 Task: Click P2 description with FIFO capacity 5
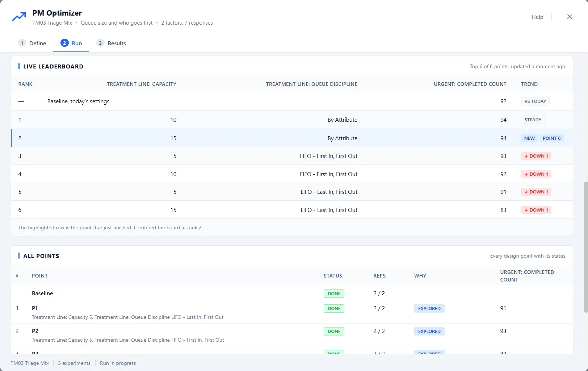click(128, 340)
